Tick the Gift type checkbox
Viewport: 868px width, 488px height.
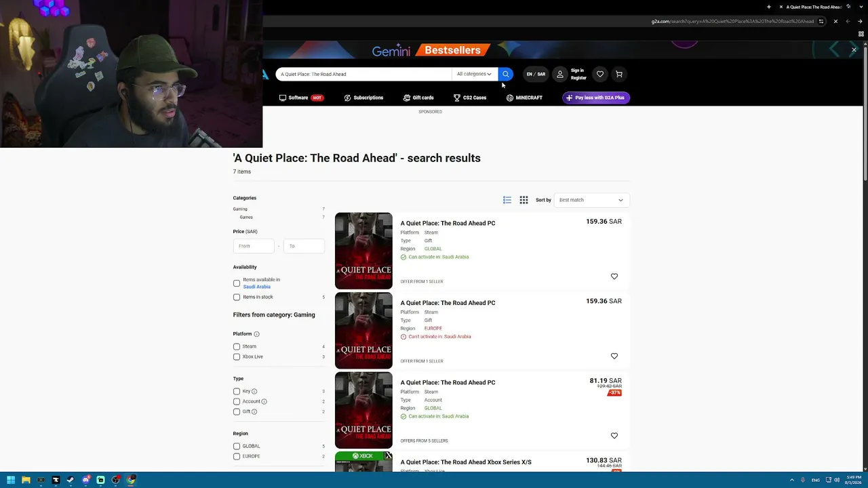click(x=237, y=411)
